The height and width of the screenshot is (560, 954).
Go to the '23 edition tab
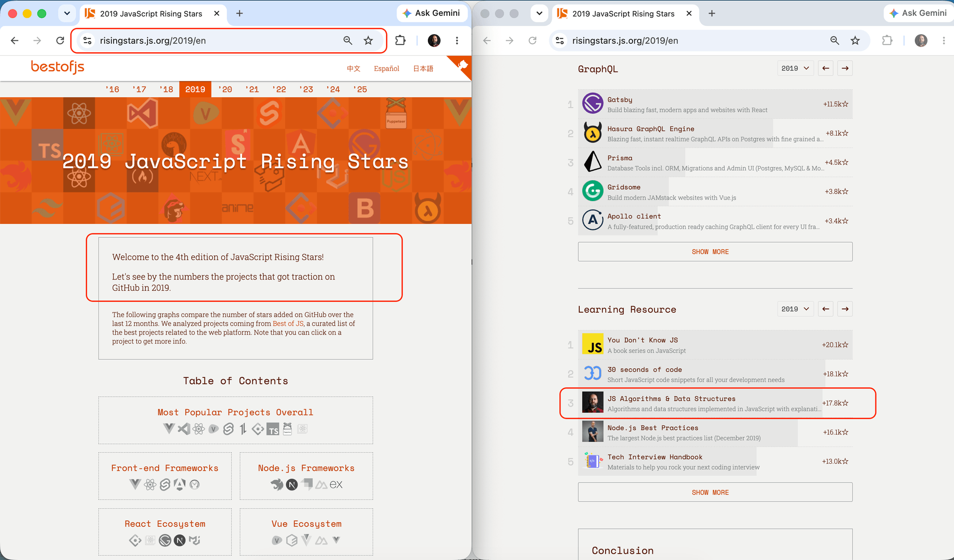[x=306, y=89]
